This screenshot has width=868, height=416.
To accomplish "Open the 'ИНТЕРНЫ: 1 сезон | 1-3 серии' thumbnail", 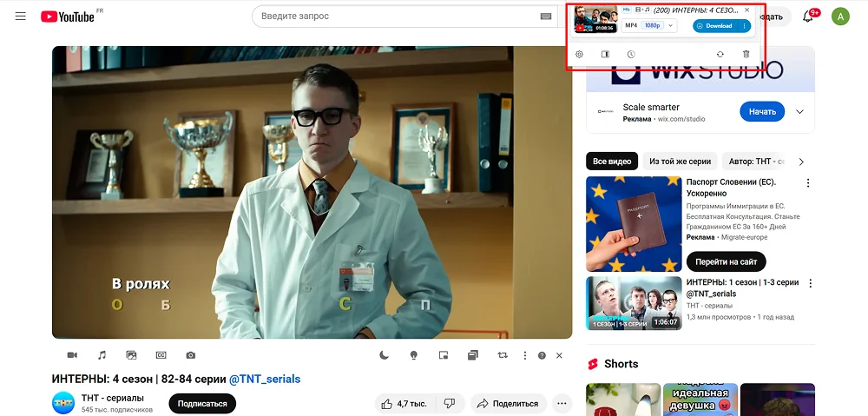I will pyautogui.click(x=634, y=303).
